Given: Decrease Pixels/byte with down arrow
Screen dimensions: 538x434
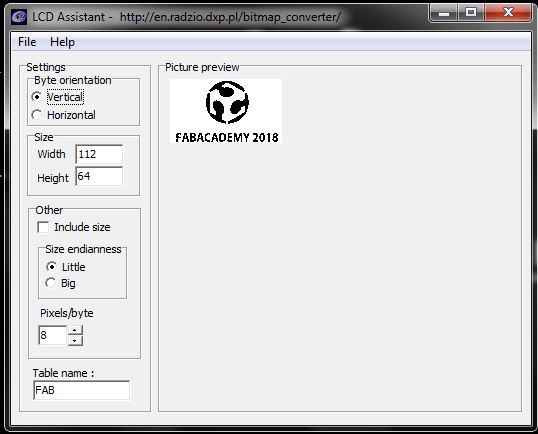Looking at the screenshot, I should [75, 341].
